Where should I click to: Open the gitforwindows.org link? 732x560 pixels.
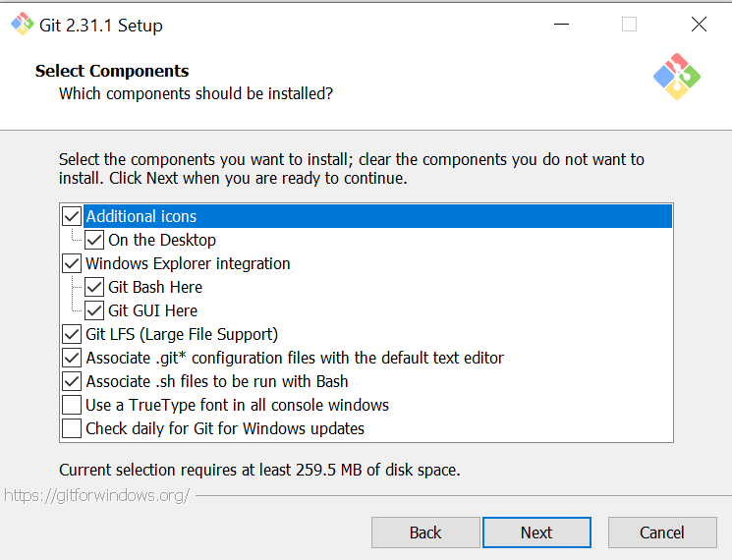(96, 495)
